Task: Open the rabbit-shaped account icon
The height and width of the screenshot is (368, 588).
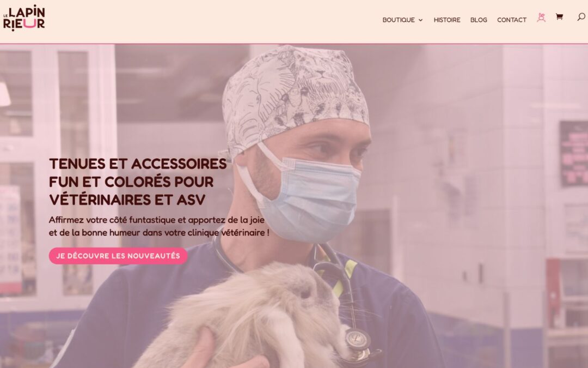Action: [541, 17]
